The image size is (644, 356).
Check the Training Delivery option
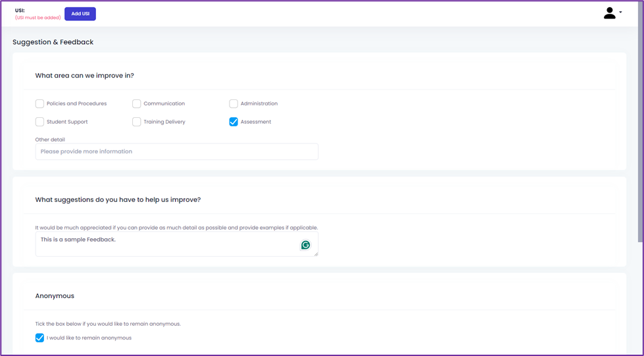[136, 122]
